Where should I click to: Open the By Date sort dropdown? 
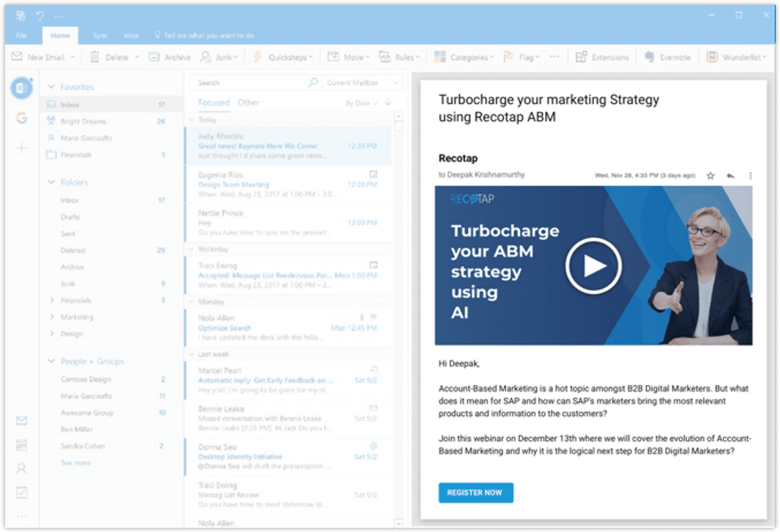click(x=362, y=103)
